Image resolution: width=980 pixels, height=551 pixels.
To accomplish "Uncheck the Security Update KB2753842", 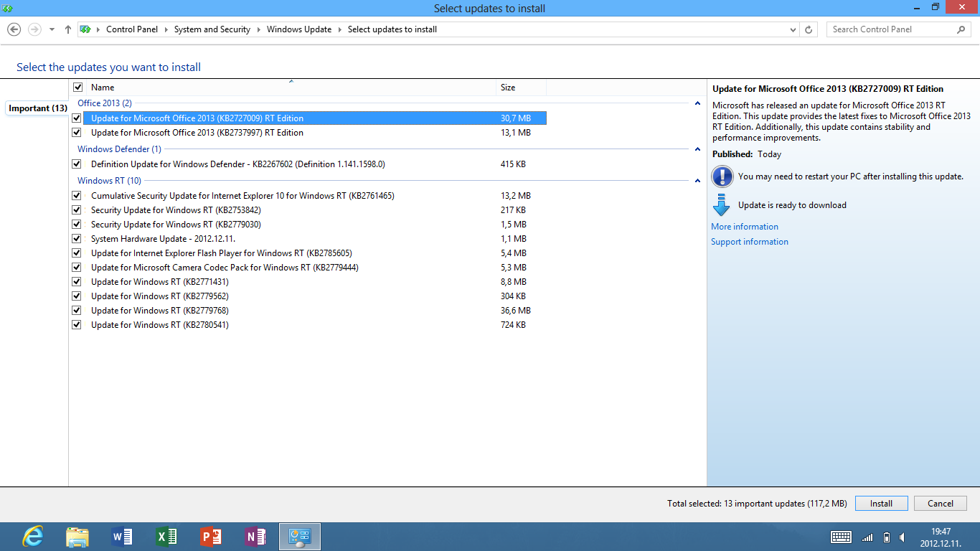I will 77,210.
